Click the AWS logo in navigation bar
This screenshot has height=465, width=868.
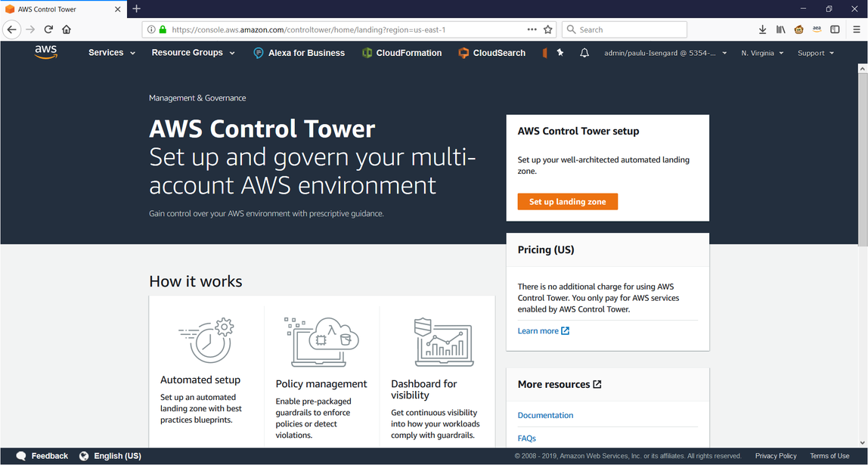[46, 53]
